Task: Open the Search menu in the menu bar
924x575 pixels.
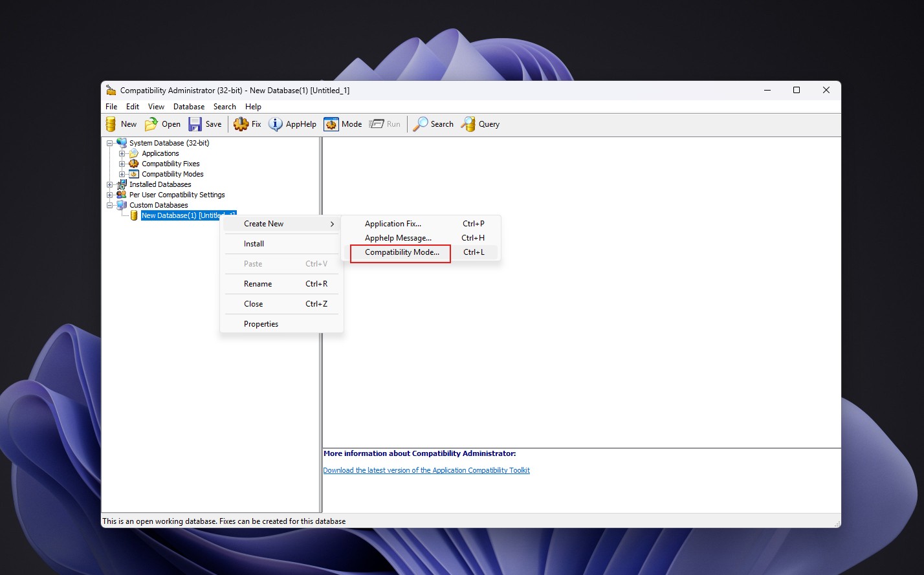Action: tap(225, 107)
